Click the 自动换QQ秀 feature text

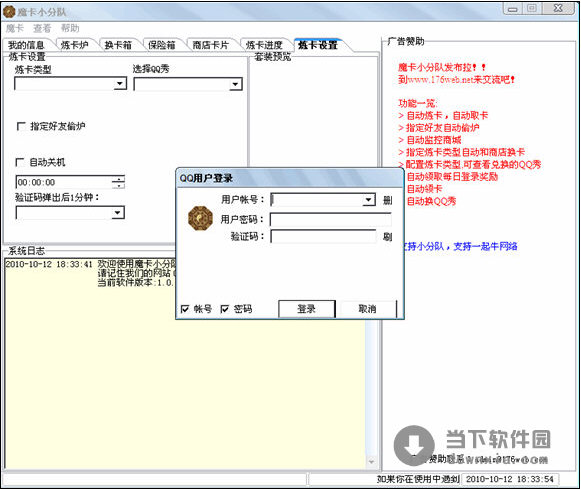click(x=431, y=201)
